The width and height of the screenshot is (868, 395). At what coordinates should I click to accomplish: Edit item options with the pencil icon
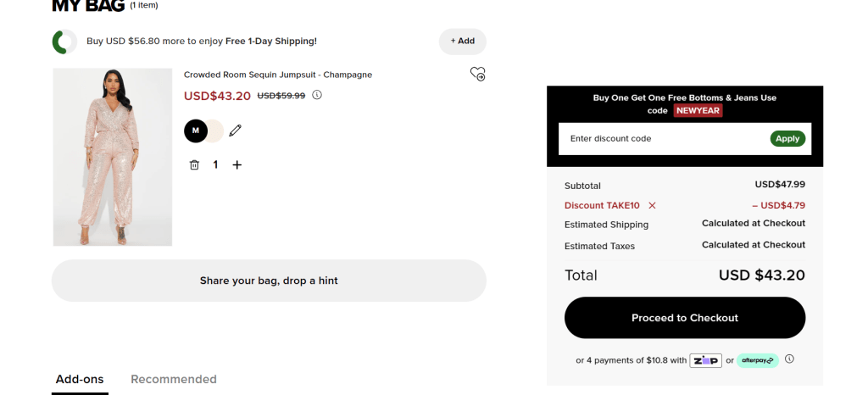tap(236, 131)
